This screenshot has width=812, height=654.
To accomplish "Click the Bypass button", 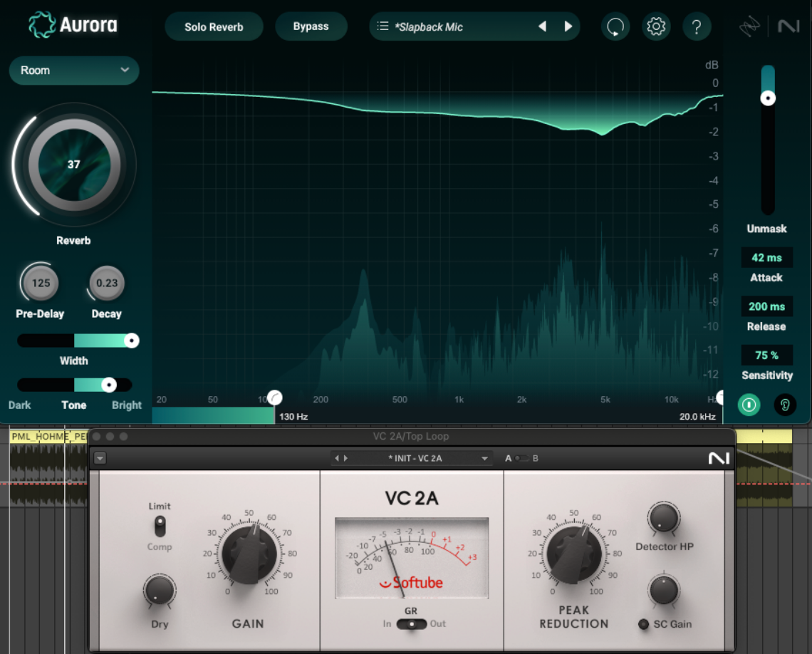I will (311, 26).
